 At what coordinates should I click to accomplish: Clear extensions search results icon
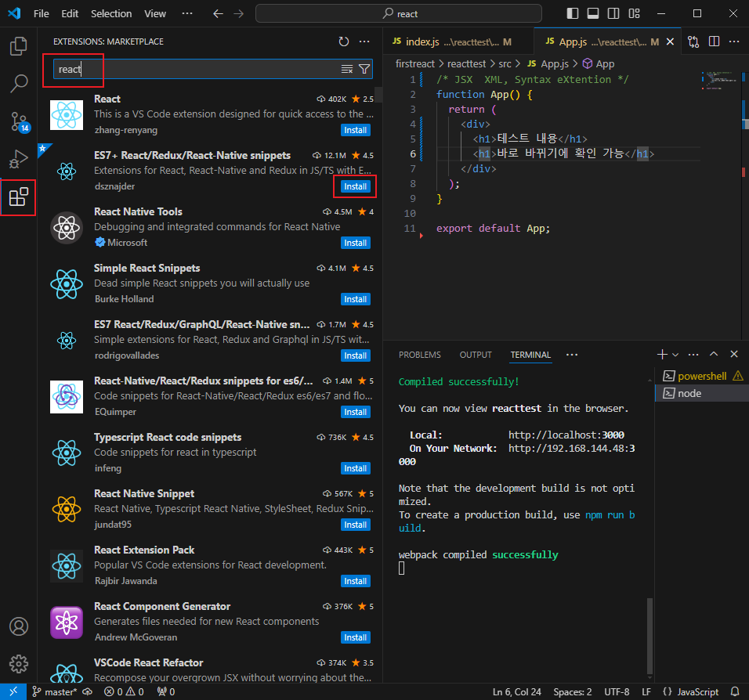click(347, 69)
